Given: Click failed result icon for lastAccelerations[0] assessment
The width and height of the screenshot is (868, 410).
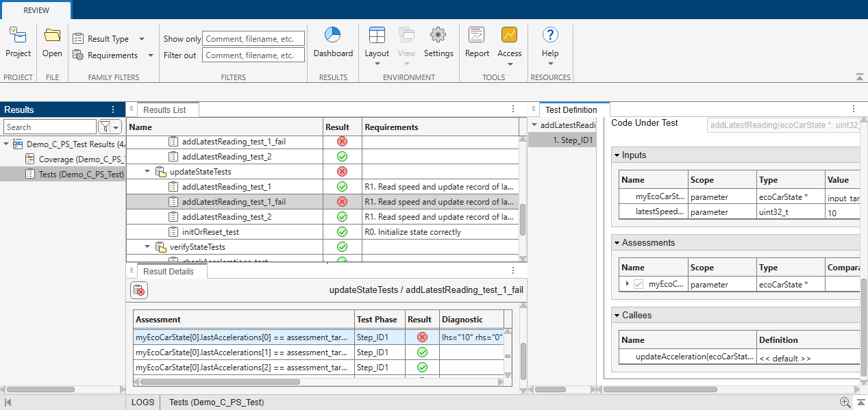Looking at the screenshot, I should pos(422,337).
